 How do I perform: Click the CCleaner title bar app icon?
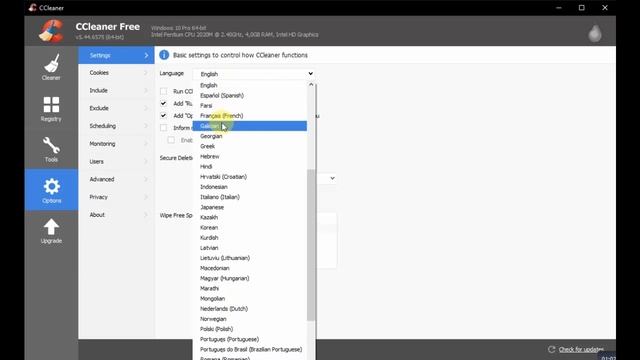(x=33, y=7)
